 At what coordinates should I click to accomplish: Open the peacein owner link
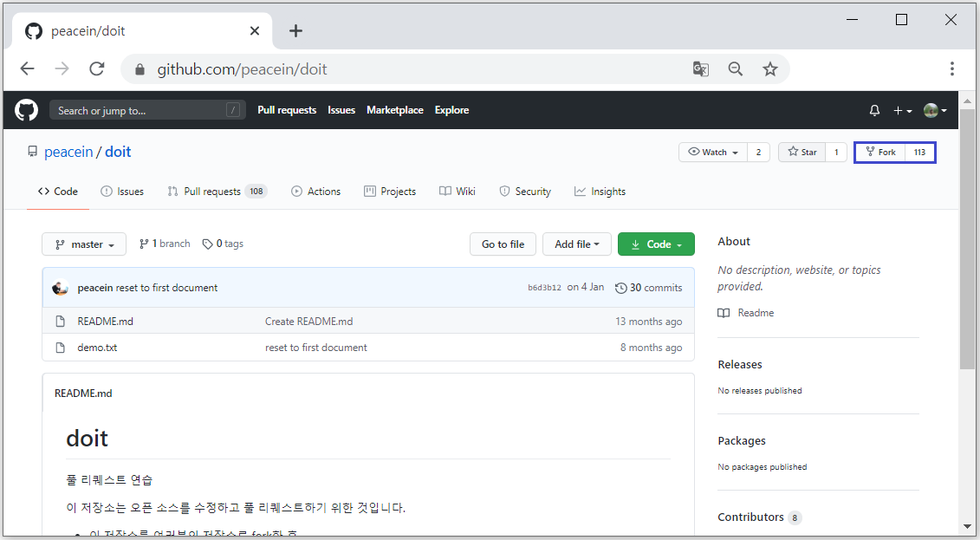point(68,152)
